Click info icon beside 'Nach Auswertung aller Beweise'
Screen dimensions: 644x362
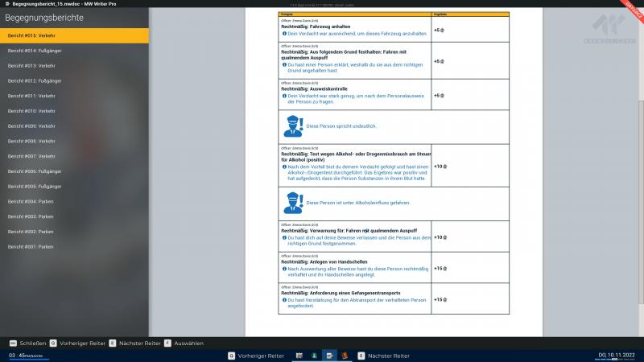(284, 269)
